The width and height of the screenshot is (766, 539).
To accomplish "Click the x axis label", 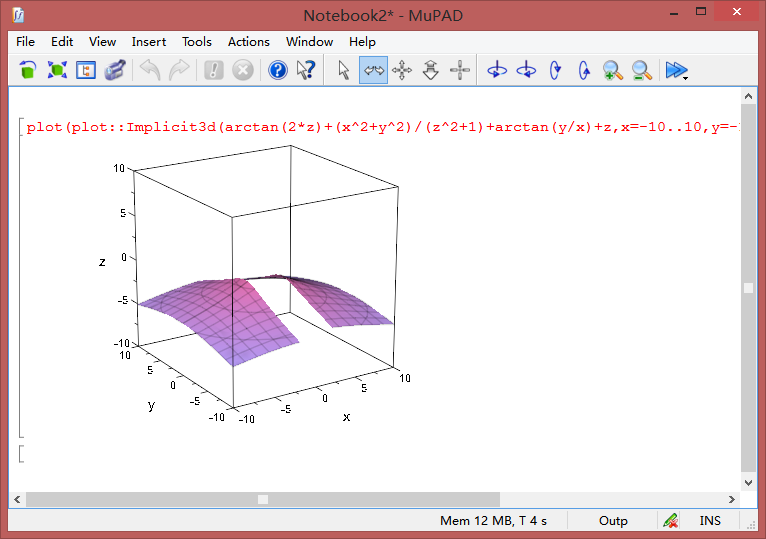I will tap(346, 417).
